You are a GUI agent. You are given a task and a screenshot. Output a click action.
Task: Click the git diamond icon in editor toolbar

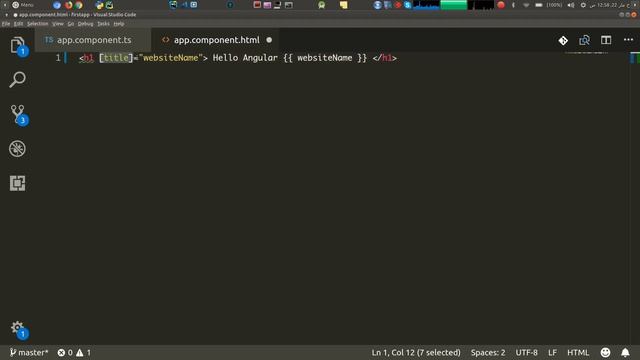pos(563,40)
